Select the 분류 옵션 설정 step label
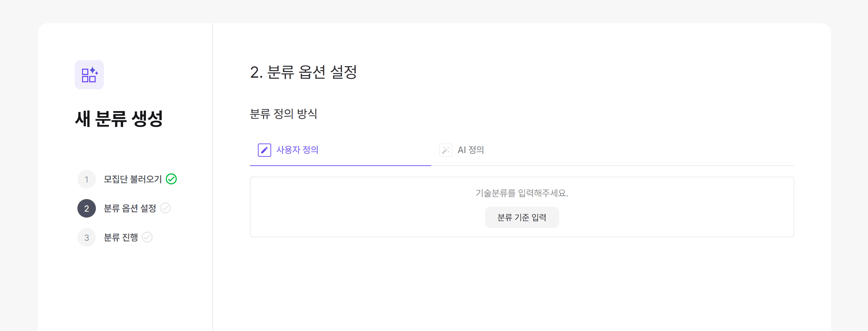 pos(130,208)
